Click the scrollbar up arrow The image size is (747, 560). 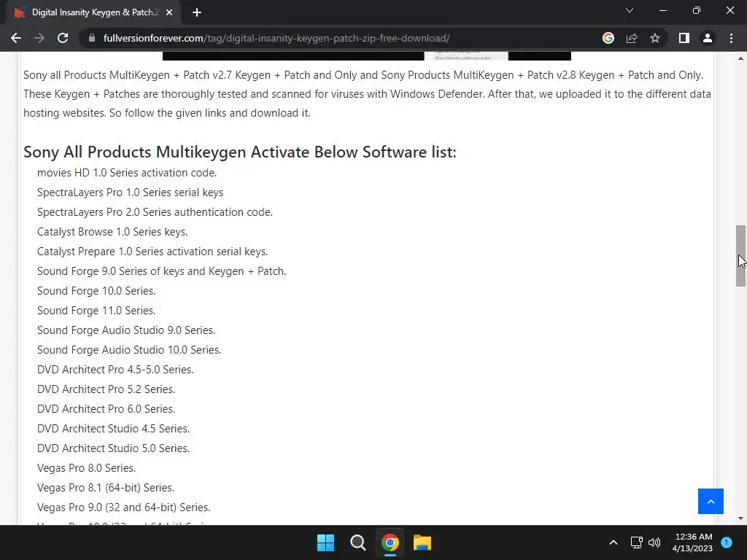coord(740,58)
